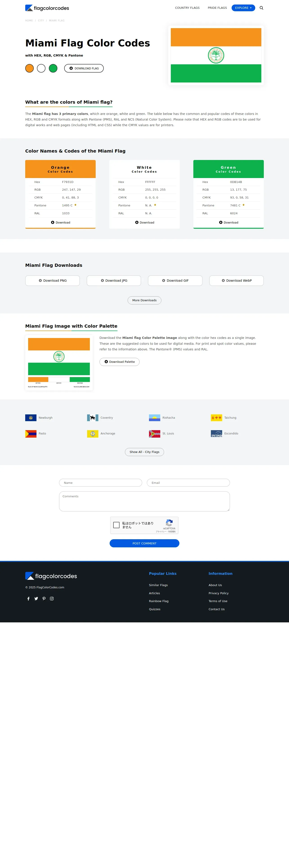This screenshot has width=289, height=868.
Task: Click Download PNG button
Action: click(52, 281)
